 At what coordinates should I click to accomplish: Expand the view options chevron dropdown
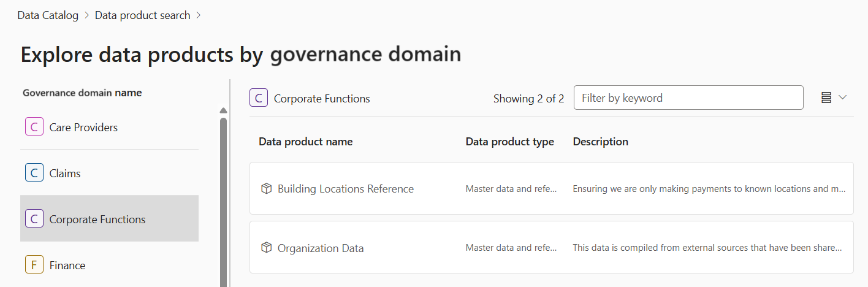click(x=842, y=98)
